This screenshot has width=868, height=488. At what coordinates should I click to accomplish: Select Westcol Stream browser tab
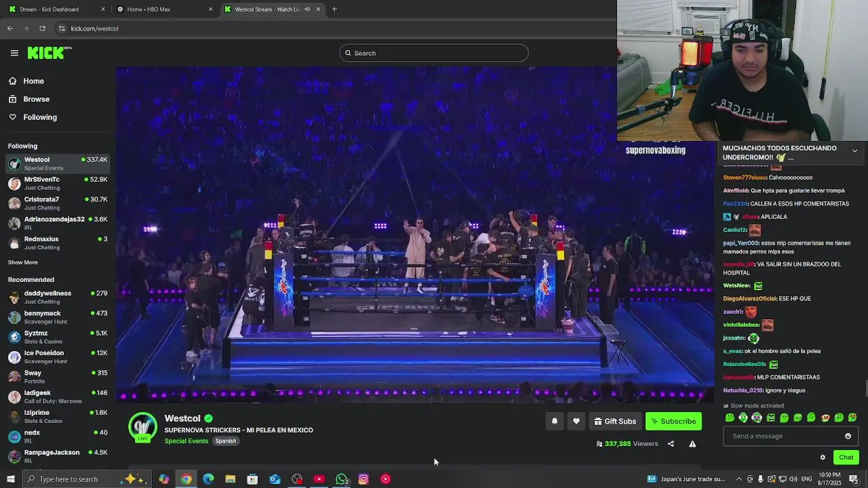(273, 9)
